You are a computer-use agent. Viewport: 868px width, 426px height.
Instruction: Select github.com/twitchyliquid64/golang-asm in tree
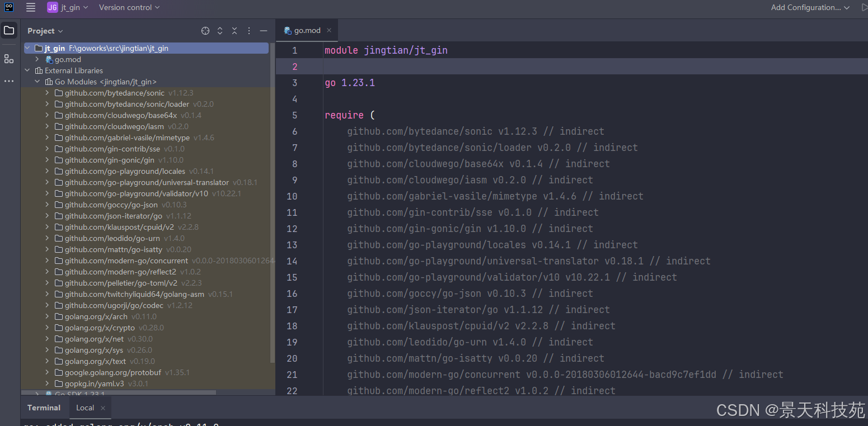(134, 294)
